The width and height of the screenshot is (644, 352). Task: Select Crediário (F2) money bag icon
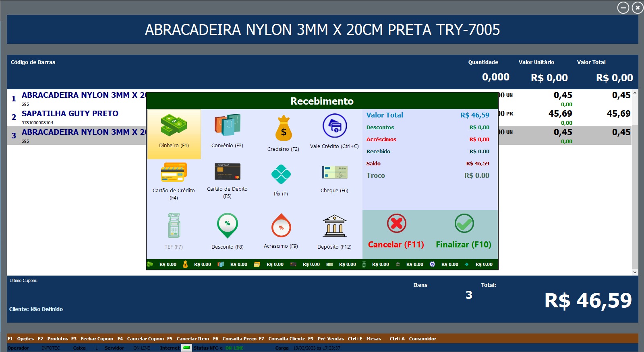[284, 128]
